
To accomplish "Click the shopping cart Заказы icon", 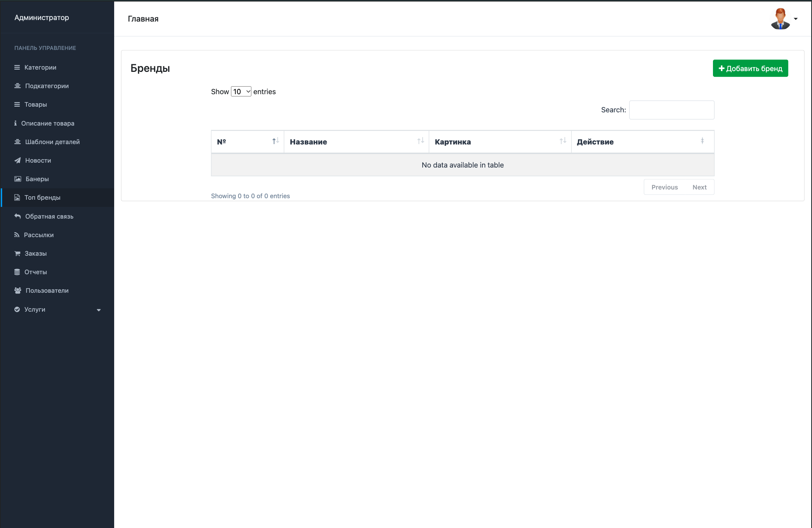I will [x=17, y=253].
